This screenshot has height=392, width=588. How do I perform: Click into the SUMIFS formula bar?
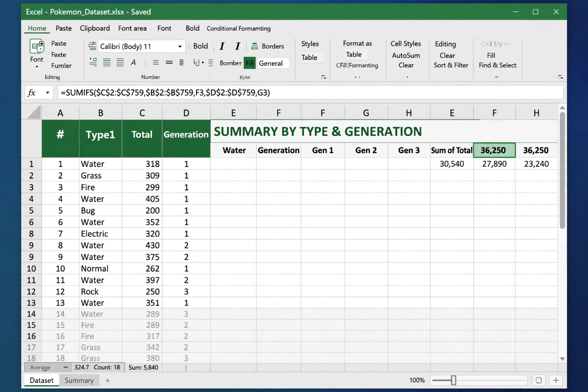(x=310, y=92)
